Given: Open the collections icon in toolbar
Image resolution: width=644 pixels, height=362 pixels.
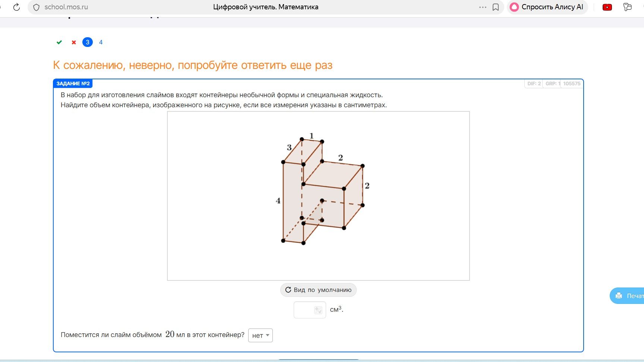Looking at the screenshot, I should pyautogui.click(x=628, y=7).
